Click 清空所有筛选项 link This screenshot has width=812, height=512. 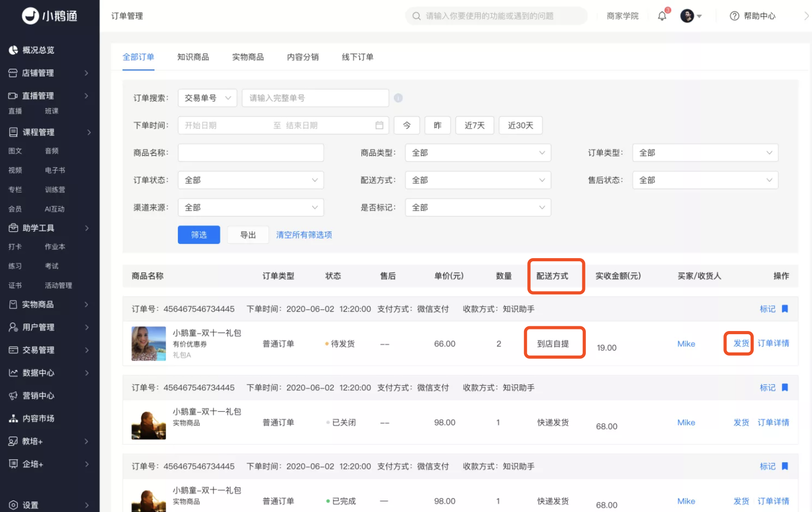pyautogui.click(x=304, y=235)
